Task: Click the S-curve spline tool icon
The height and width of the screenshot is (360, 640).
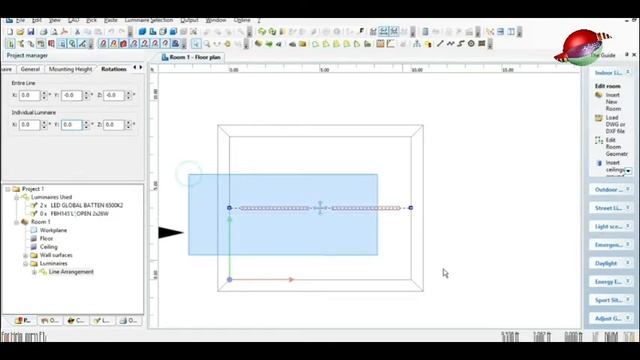Action: pos(461,43)
